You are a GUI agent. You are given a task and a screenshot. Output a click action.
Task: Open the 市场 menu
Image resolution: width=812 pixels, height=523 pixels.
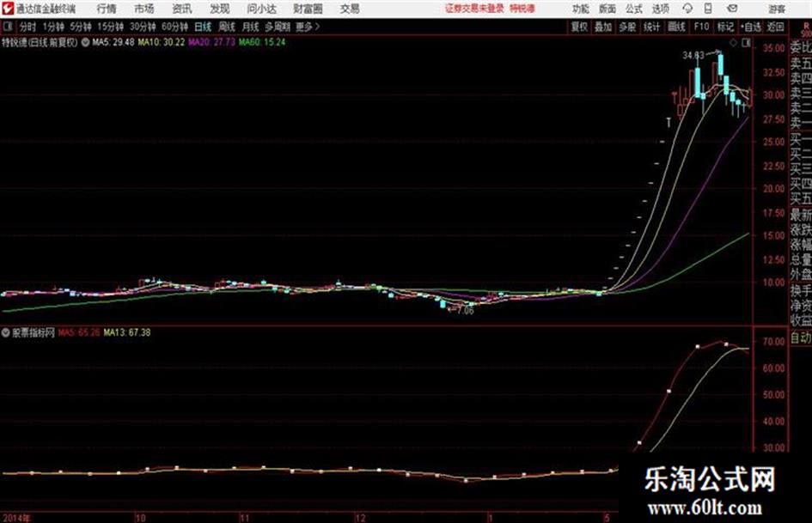144,9
